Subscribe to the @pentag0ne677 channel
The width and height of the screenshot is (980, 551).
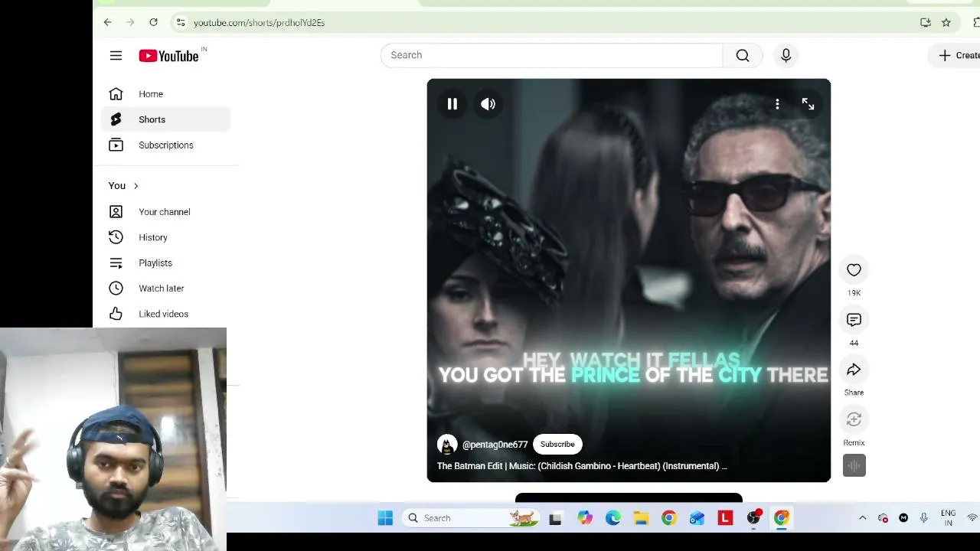[557, 445]
